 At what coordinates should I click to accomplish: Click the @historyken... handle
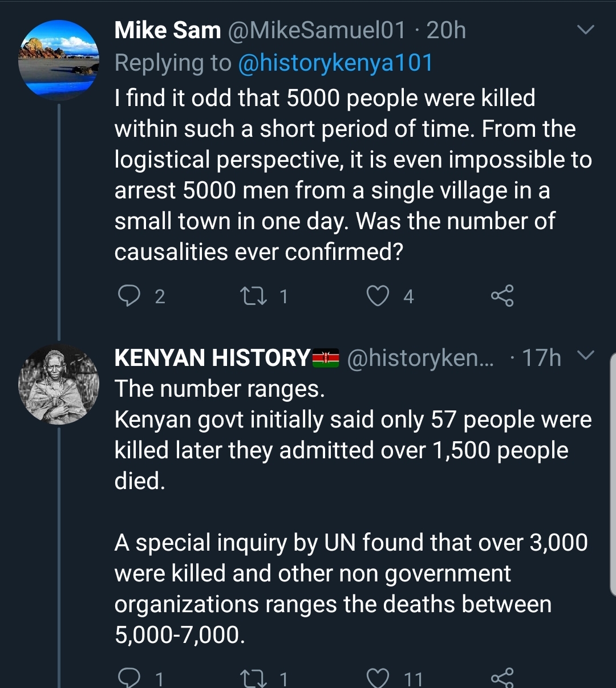(x=421, y=358)
